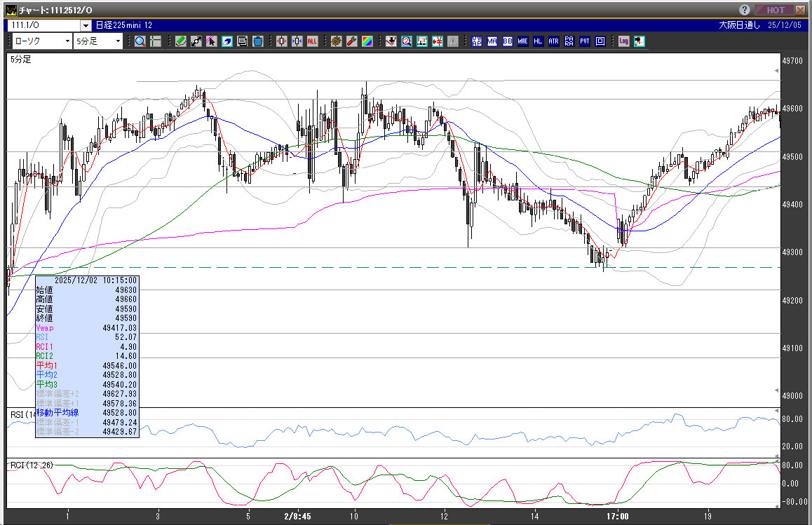Click the HOT button in title bar
Viewport: 812px width, 525px height.
coord(775,11)
